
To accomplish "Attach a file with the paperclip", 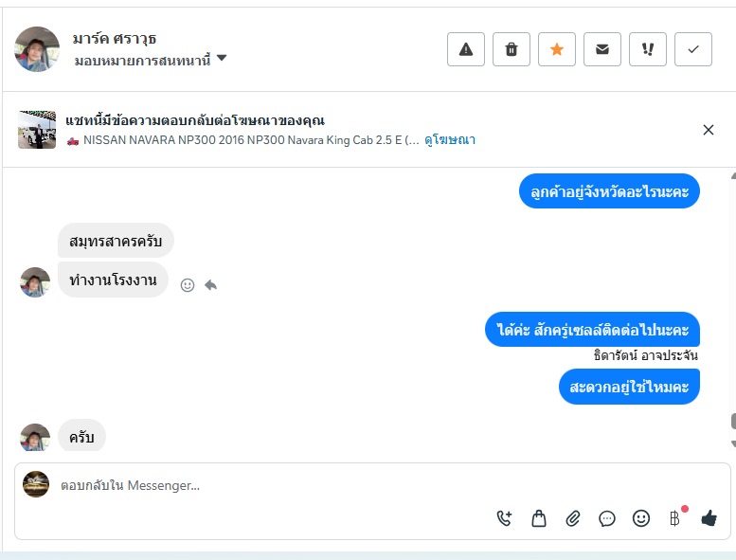I will tap(573, 518).
